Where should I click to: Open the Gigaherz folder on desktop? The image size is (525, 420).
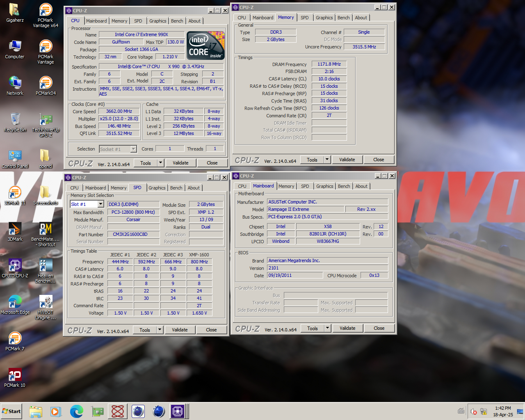coord(15,13)
